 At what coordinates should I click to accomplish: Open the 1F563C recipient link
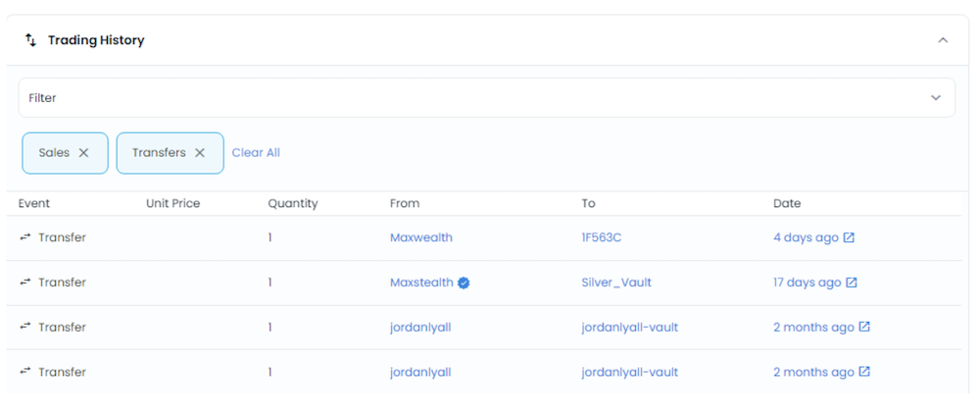coord(602,237)
